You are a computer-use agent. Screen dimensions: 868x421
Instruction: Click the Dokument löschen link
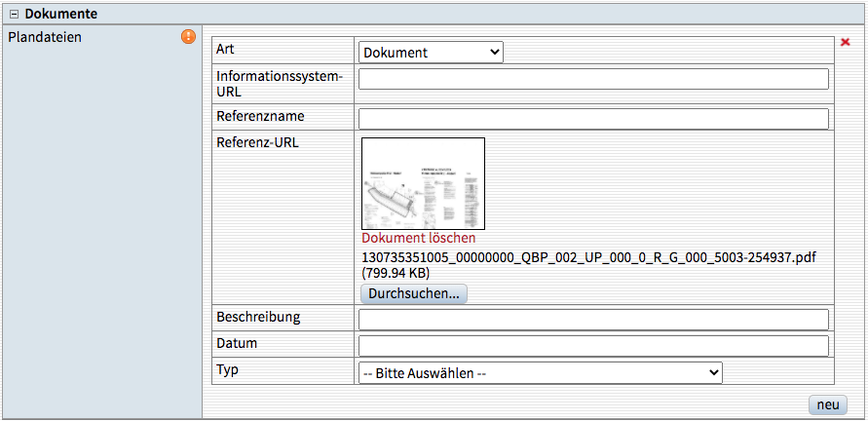(419, 238)
